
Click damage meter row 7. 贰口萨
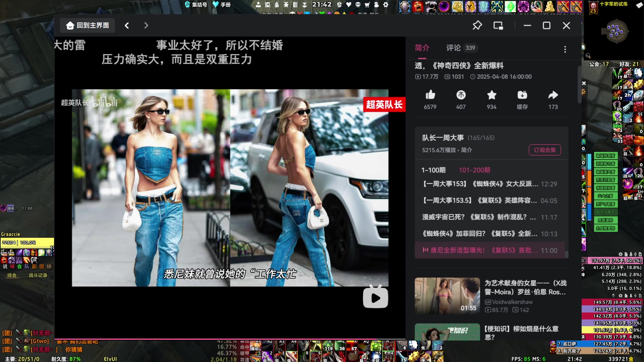596,344
